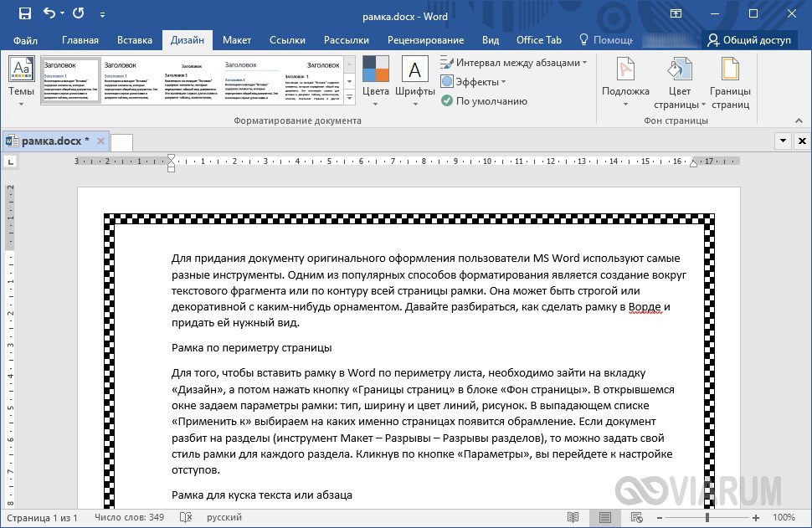The height and width of the screenshot is (528, 812).
Task: Close the рамка.docx document tab
Action: (100, 141)
